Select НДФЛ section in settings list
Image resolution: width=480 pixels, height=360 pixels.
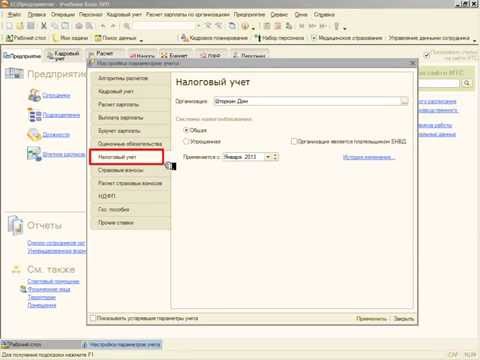point(130,196)
